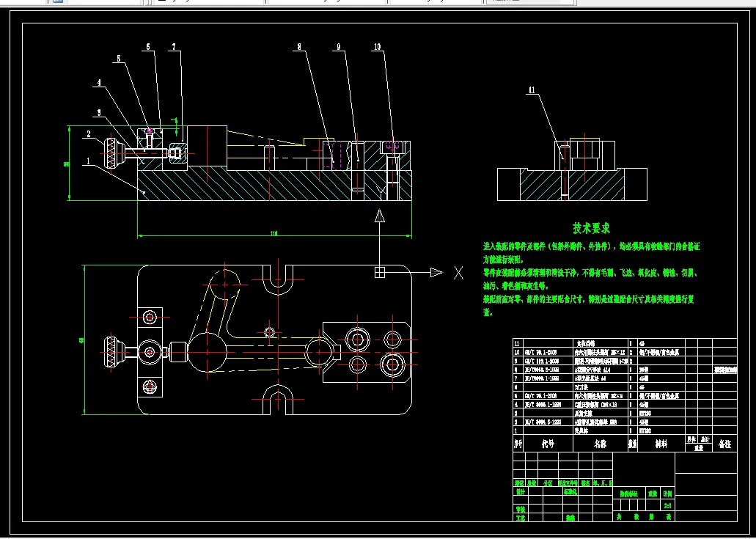The image size is (756, 539).
Task: Click the UCS origin square icon
Action: point(380,272)
